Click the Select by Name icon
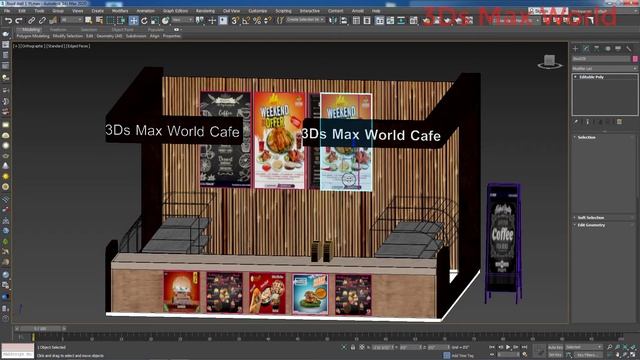Image resolution: width=640 pixels, height=360 pixels. (x=99, y=20)
